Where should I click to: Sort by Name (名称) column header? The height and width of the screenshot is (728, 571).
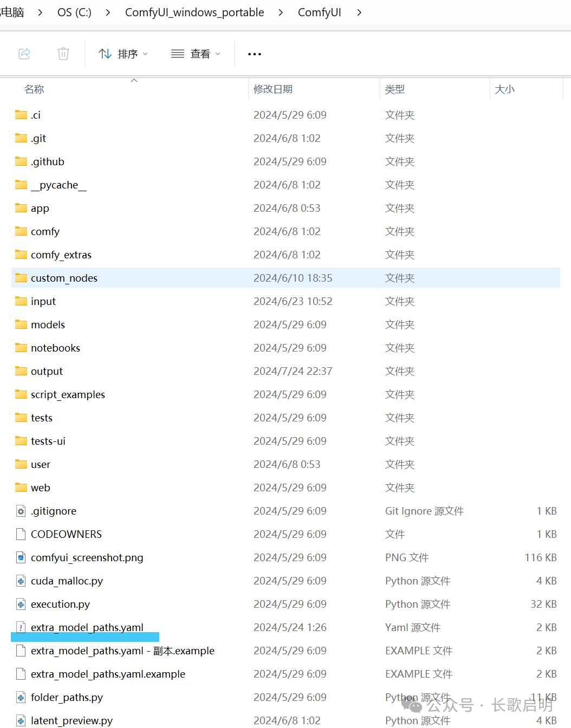(x=34, y=89)
